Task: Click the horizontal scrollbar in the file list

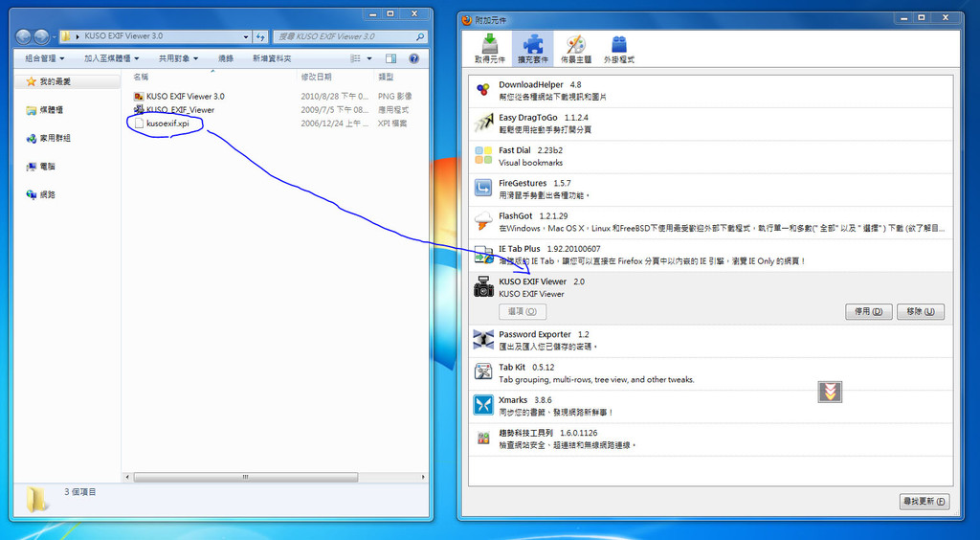Action: click(x=246, y=477)
